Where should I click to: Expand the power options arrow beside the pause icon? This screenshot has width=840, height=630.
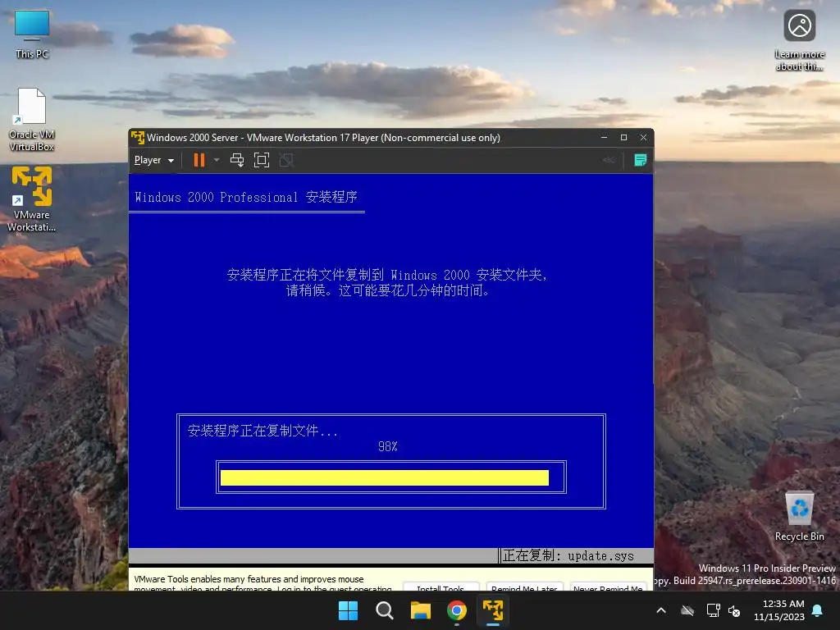click(217, 160)
